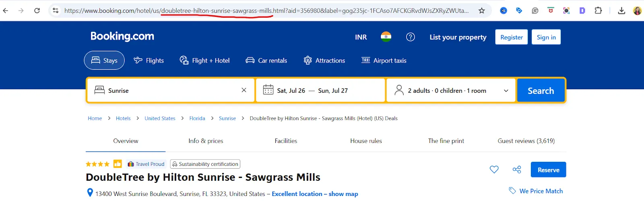The width and height of the screenshot is (644, 204).
Task: Click the destination field containing Sunrise
Action: [x=171, y=90]
